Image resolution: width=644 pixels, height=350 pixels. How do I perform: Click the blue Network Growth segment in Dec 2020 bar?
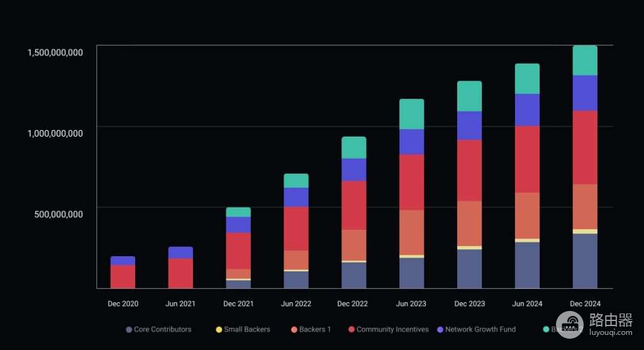click(123, 261)
